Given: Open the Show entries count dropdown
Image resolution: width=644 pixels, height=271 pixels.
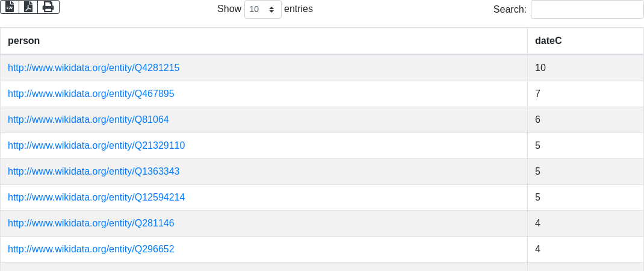Looking at the screenshot, I should (x=263, y=9).
